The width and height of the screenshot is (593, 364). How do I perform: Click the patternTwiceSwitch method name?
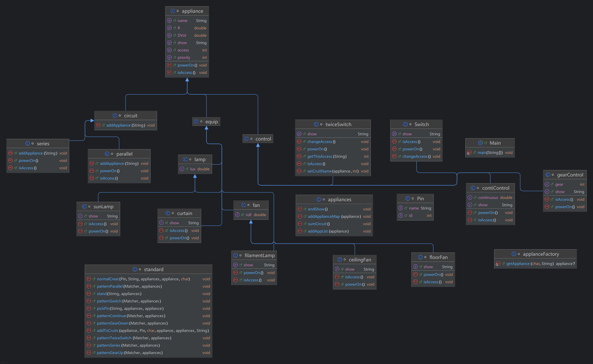point(114,338)
